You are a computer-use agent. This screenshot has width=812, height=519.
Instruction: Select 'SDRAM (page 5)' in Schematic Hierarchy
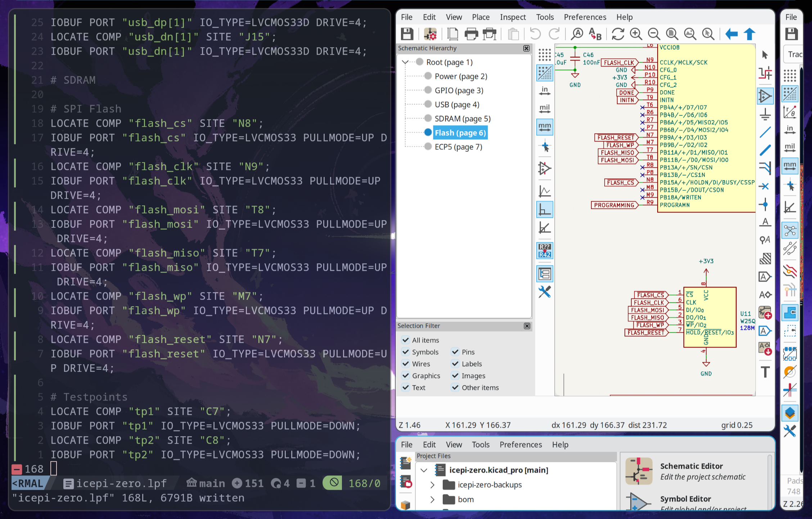pyautogui.click(x=463, y=118)
